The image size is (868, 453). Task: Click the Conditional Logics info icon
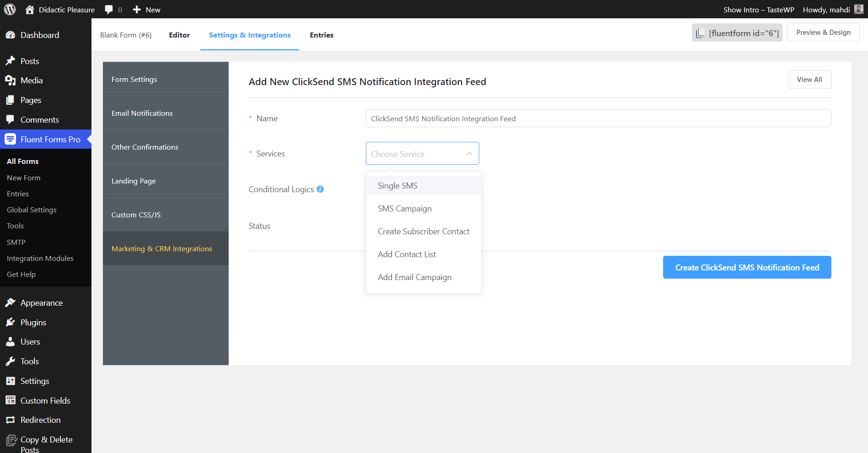click(320, 189)
